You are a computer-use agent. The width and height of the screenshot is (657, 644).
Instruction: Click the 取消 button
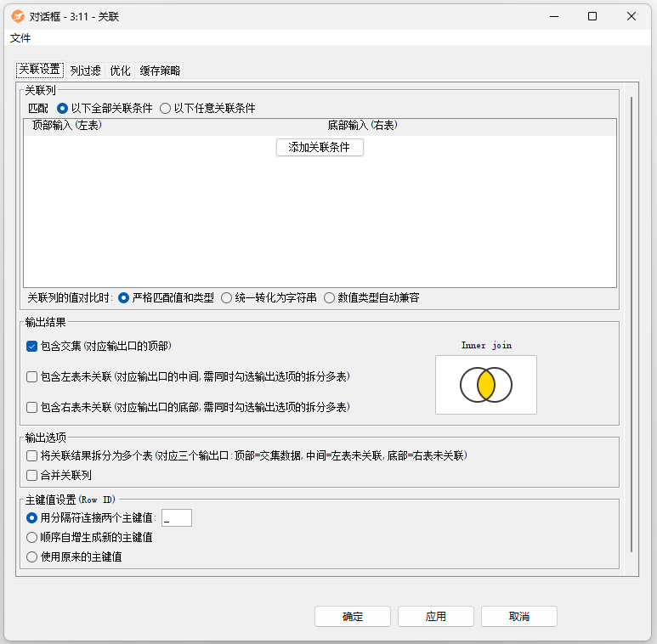coord(519,616)
